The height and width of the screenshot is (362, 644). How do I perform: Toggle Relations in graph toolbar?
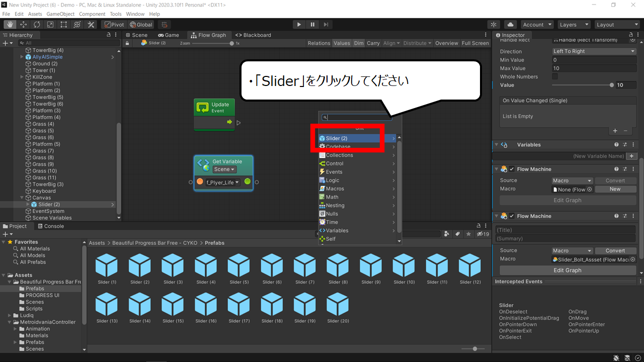[x=319, y=43]
